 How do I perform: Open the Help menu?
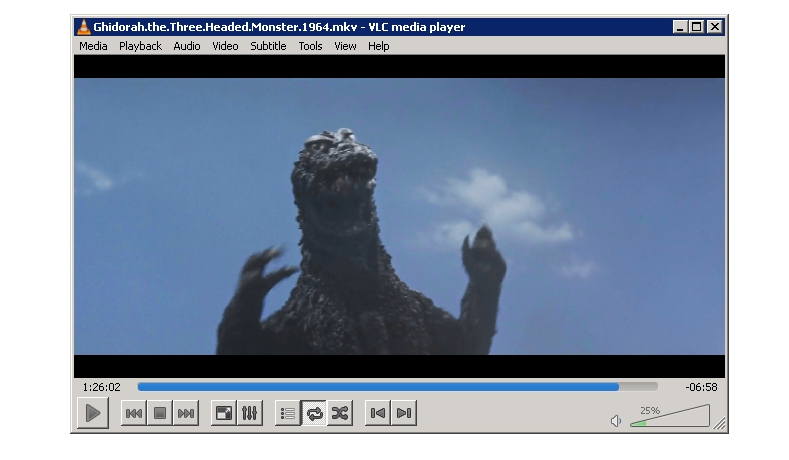point(378,46)
